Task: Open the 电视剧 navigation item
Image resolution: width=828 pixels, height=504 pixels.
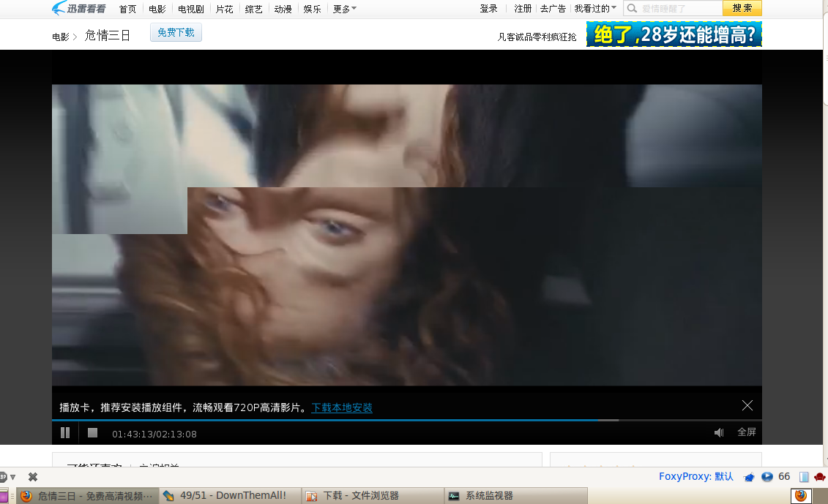Action: [190, 9]
